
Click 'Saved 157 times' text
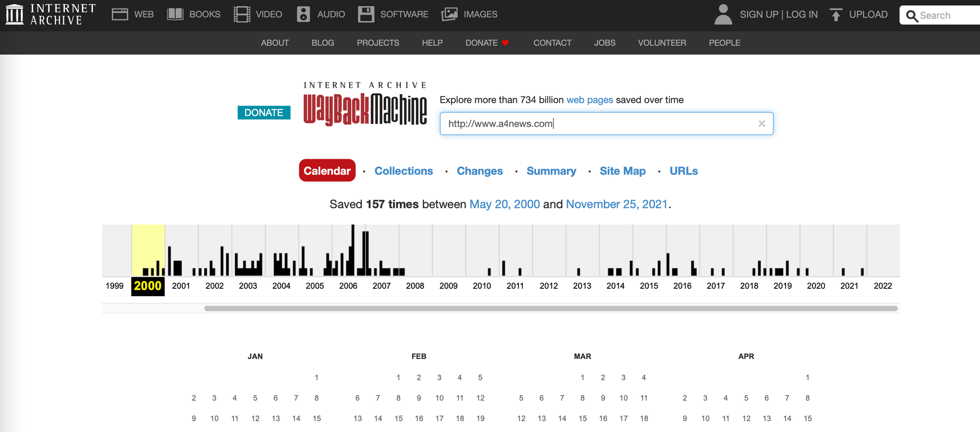coord(374,204)
